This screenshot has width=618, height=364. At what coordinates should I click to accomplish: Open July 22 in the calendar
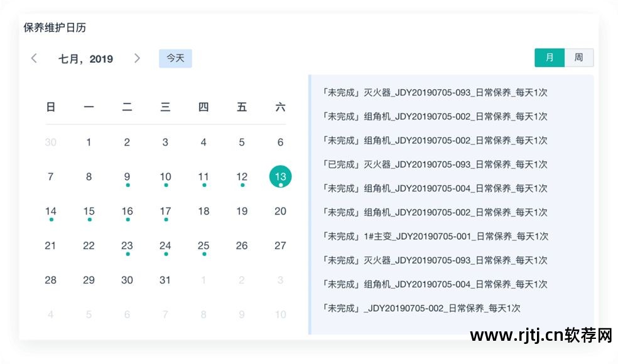[x=89, y=246]
